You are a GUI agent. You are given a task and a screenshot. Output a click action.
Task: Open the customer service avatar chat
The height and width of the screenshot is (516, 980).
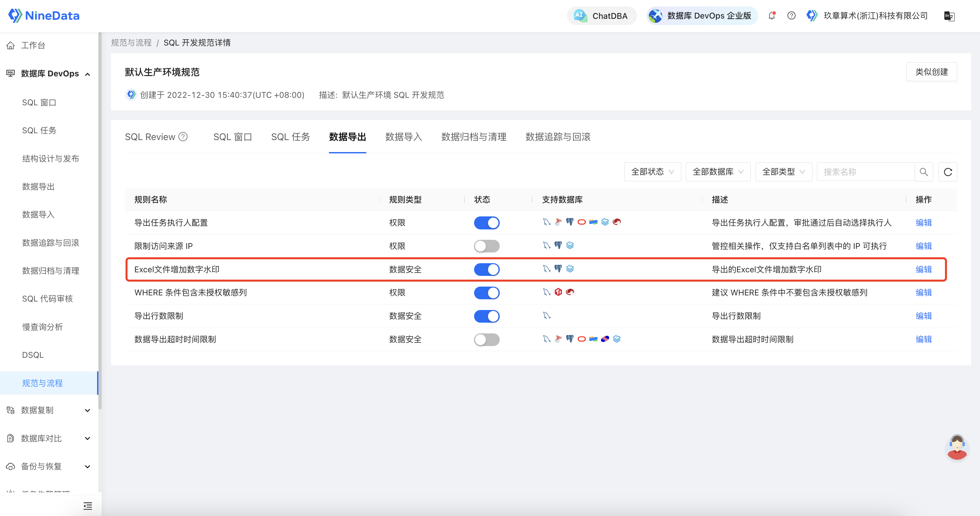tap(957, 447)
